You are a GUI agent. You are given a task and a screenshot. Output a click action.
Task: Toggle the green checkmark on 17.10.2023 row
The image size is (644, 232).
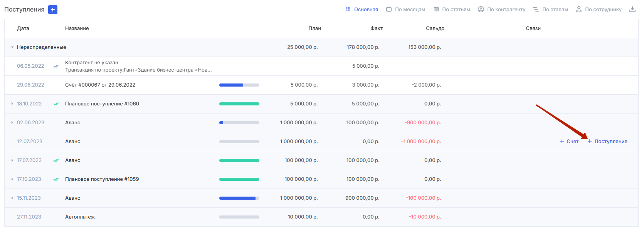pyautogui.click(x=56, y=179)
